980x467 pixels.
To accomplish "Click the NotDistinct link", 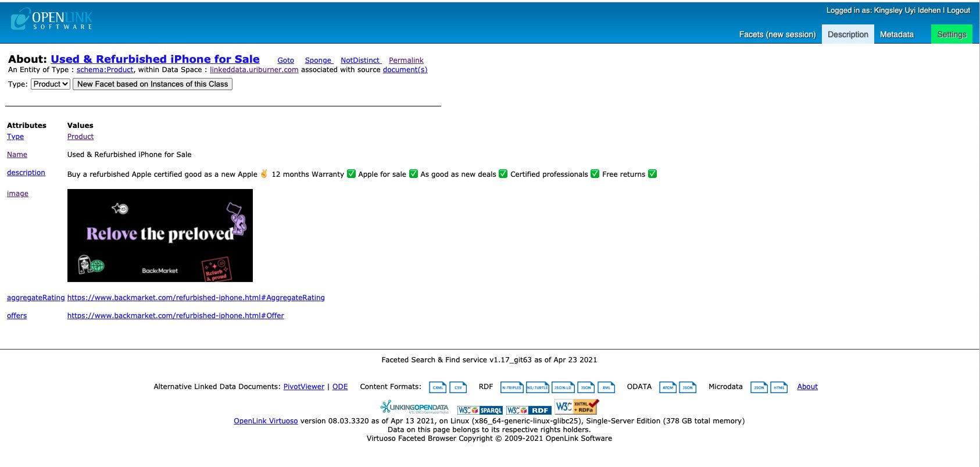I will (x=360, y=60).
